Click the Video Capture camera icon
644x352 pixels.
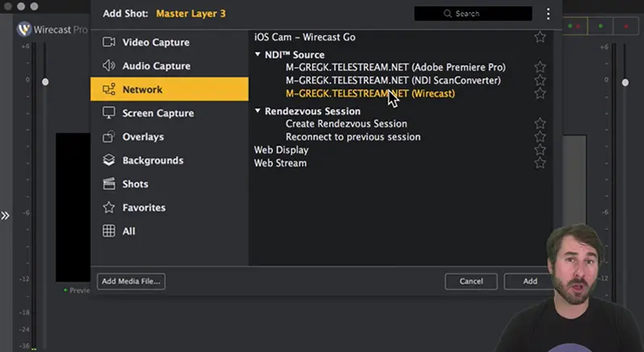point(109,42)
